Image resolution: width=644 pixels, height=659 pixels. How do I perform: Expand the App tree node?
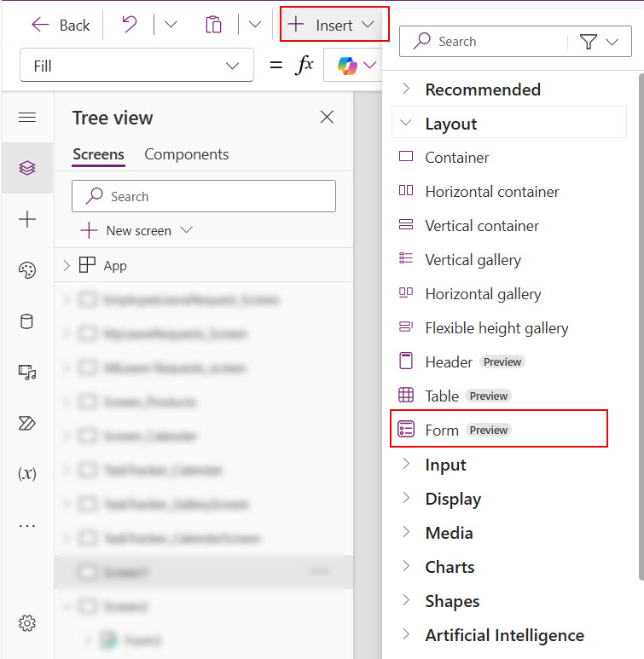[x=67, y=266]
